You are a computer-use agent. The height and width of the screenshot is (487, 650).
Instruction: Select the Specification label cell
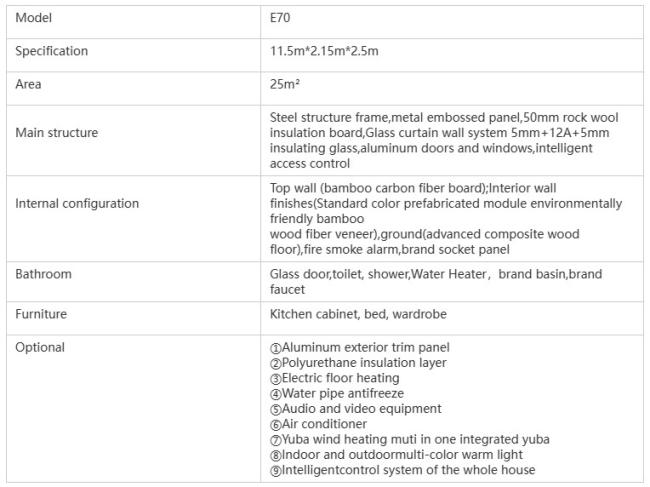point(51,51)
